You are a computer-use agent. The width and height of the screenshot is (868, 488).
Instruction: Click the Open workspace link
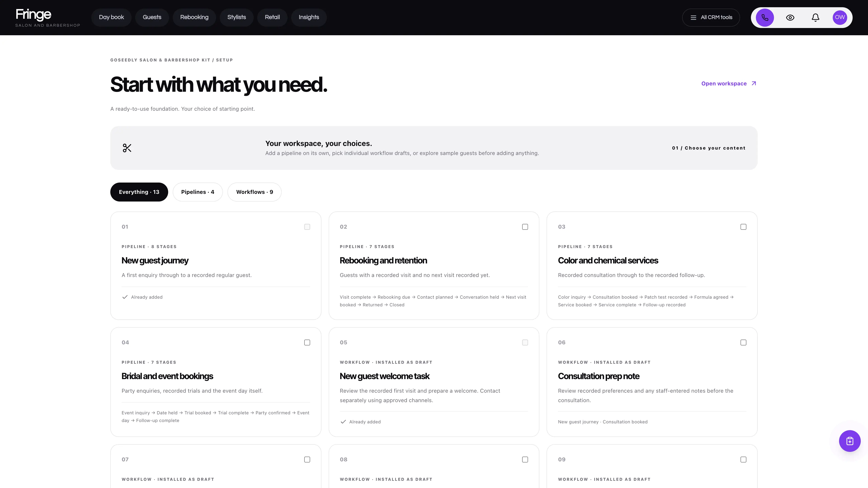point(729,84)
